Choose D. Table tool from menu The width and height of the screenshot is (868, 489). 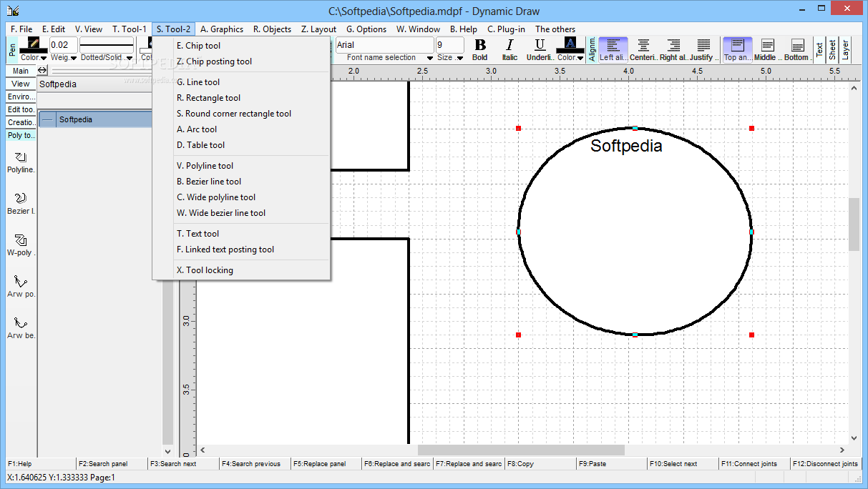point(241,145)
